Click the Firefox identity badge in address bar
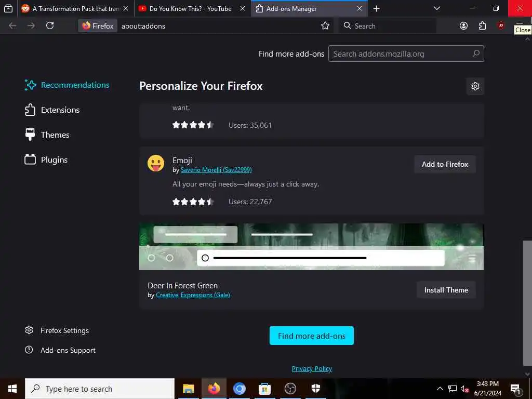Screen dimensions: 532x399 (98, 26)
